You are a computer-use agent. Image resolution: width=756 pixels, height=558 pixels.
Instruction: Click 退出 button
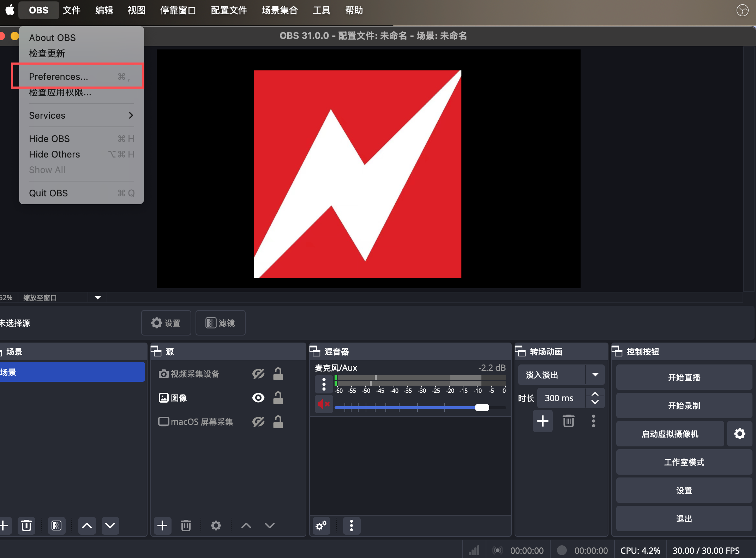[x=684, y=518]
